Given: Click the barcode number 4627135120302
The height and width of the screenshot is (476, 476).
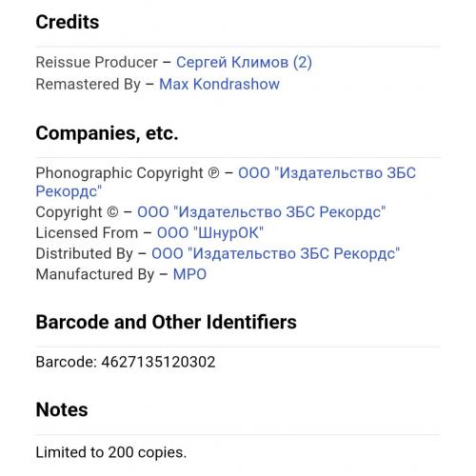Looking at the screenshot, I should point(158,362).
